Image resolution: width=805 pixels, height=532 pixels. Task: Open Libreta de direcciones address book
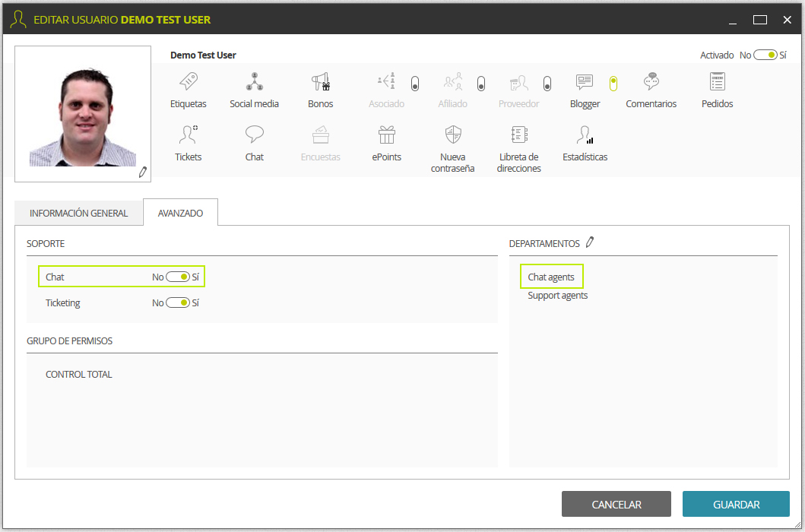coord(519,135)
